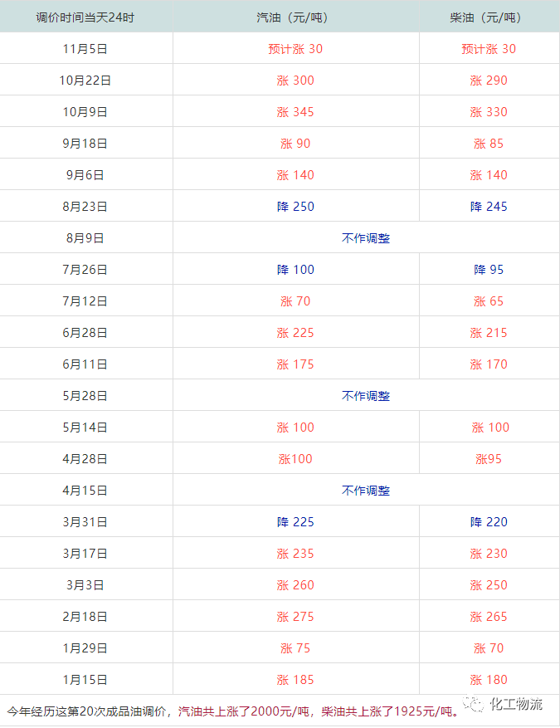The width and height of the screenshot is (560, 728).
Task: Click the 柴油（元/吨） column header
Action: coord(489,17)
